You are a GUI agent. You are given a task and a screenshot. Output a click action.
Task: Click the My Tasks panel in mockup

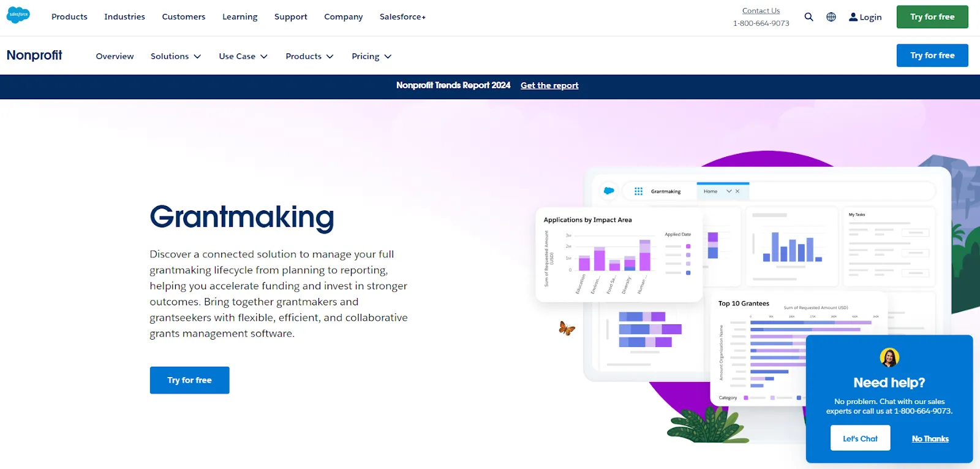pos(889,246)
